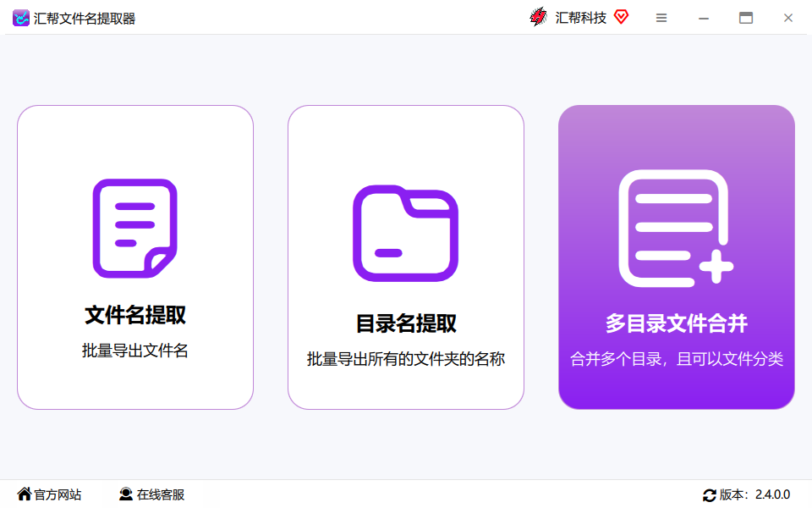Open the 多目录文件合并 list-plus icon
Screen dimensions: 812x508
point(676,228)
